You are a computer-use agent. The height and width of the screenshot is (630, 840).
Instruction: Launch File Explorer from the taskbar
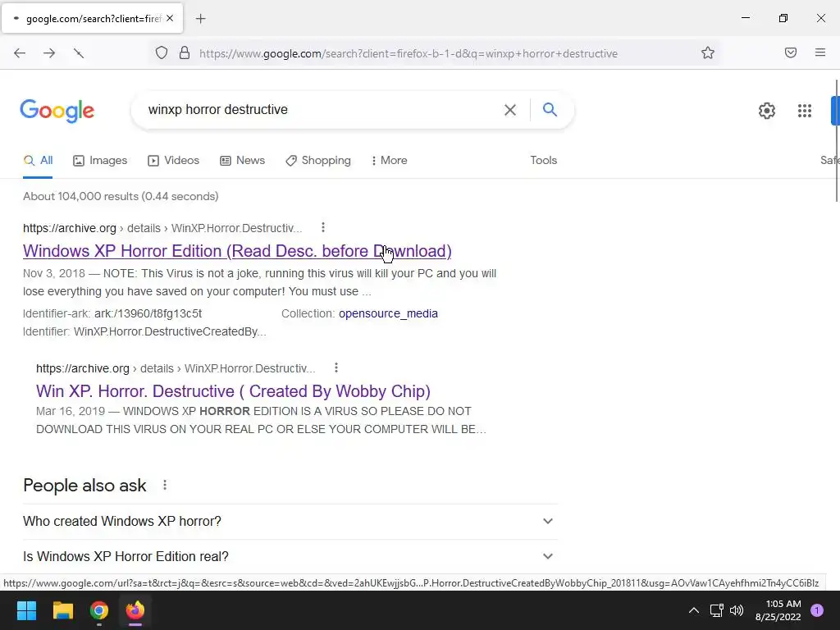click(x=62, y=610)
